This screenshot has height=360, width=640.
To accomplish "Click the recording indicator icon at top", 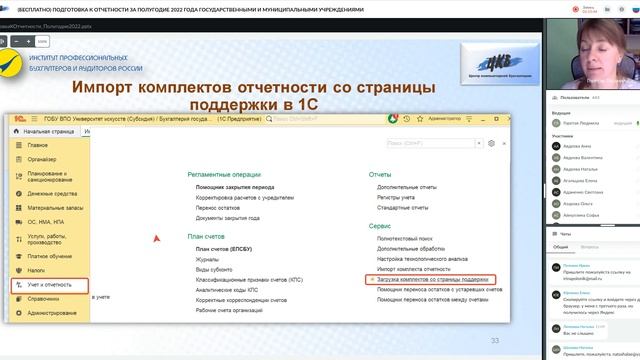I will click(x=576, y=9).
